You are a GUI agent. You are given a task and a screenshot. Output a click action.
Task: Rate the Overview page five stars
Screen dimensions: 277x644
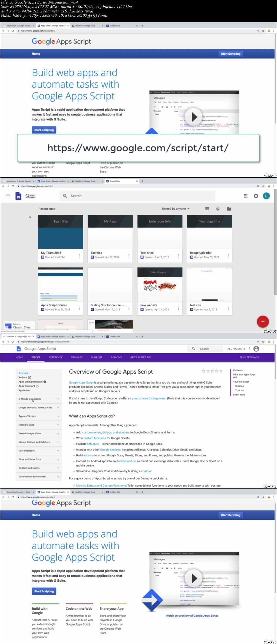tap(221, 371)
